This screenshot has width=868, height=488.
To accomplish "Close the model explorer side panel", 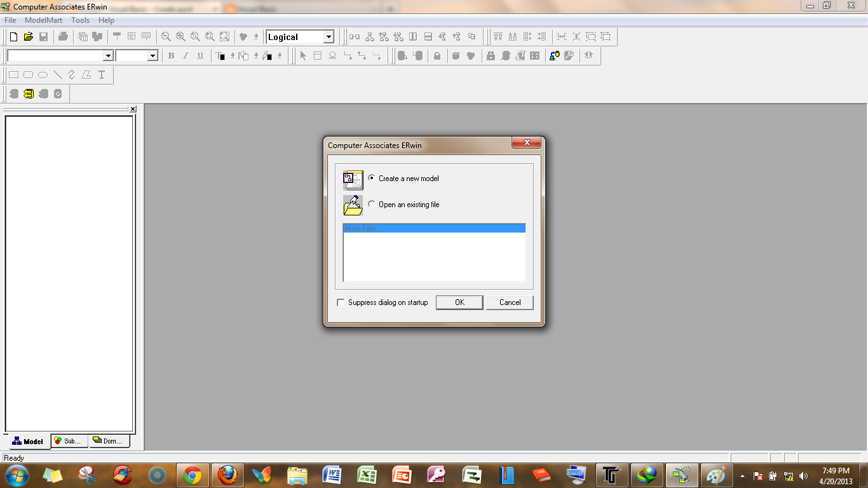I will click(x=133, y=109).
